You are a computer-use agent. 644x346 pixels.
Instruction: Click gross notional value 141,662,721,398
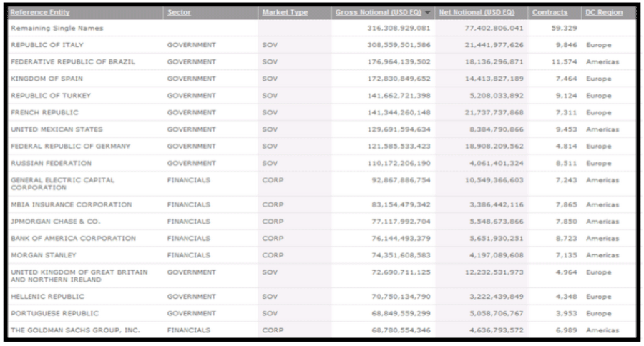[x=399, y=96]
